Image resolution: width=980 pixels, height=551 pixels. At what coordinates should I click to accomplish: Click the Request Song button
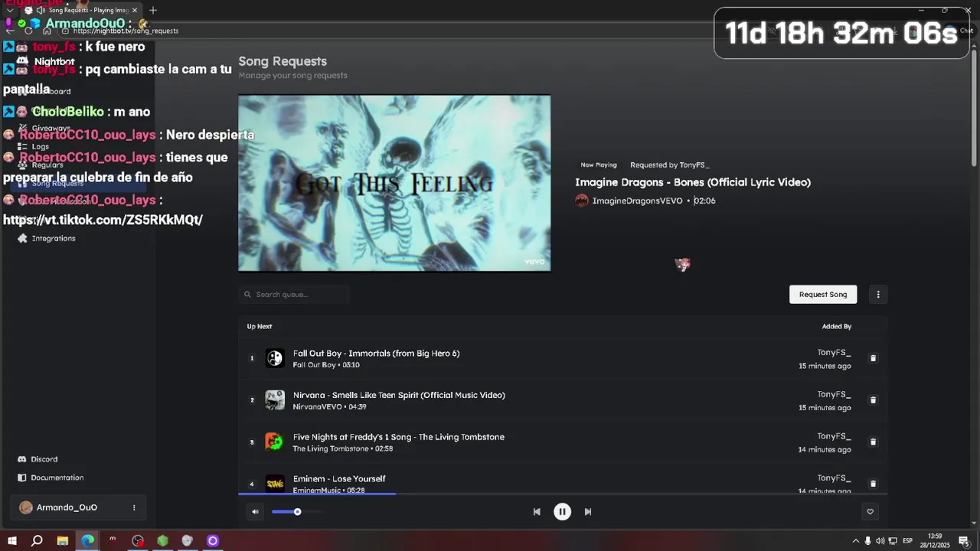823,295
